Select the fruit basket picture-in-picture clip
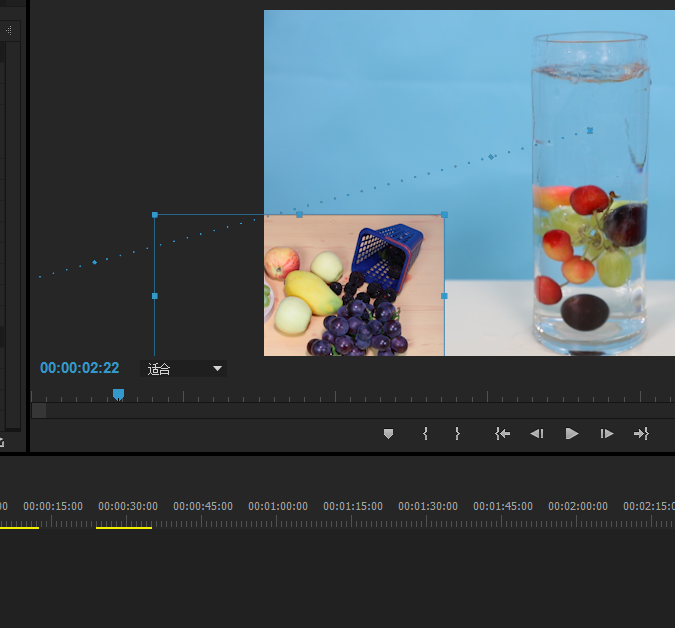The width and height of the screenshot is (675, 628). tap(354, 285)
